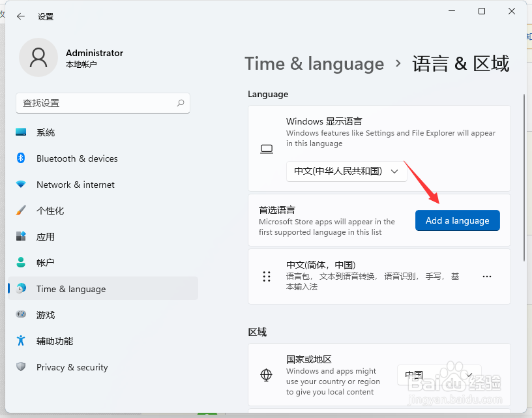Click the Windows 显示语言 title
532x418 pixels.
(x=324, y=121)
